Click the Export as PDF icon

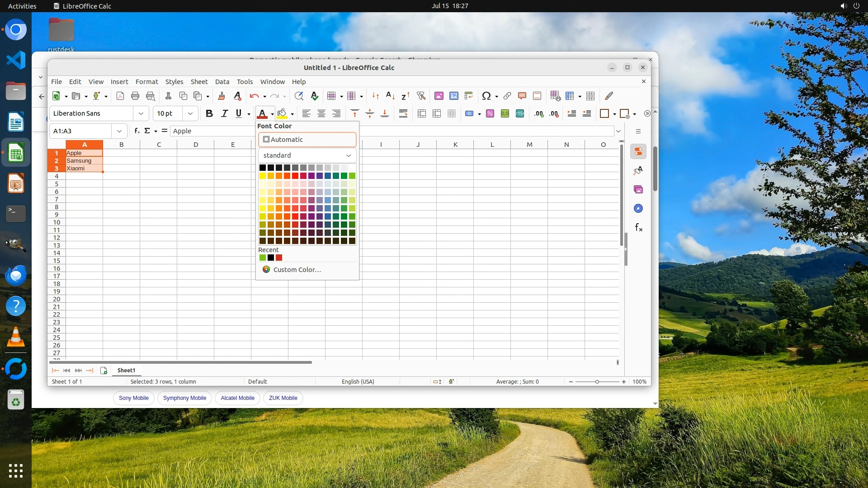tap(120, 96)
